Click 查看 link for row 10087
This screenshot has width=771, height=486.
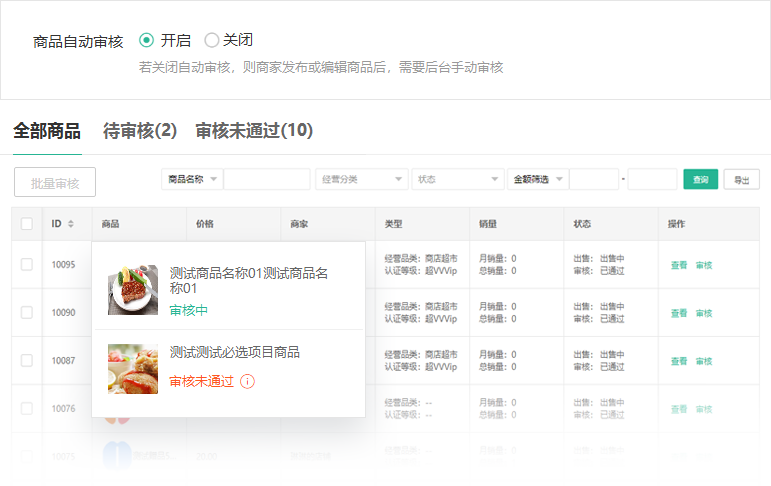click(x=679, y=361)
